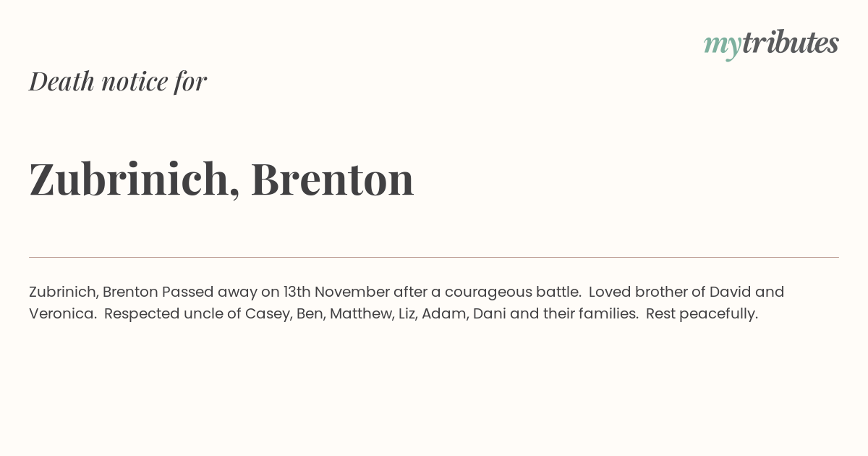This screenshot has width=868, height=456.
Task: Click the dark "tributes" logo word
Action: point(791,43)
